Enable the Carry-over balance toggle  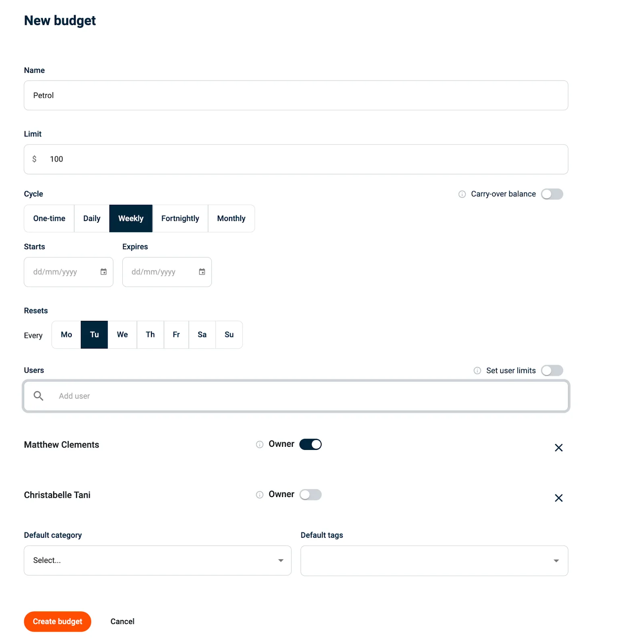coord(552,194)
